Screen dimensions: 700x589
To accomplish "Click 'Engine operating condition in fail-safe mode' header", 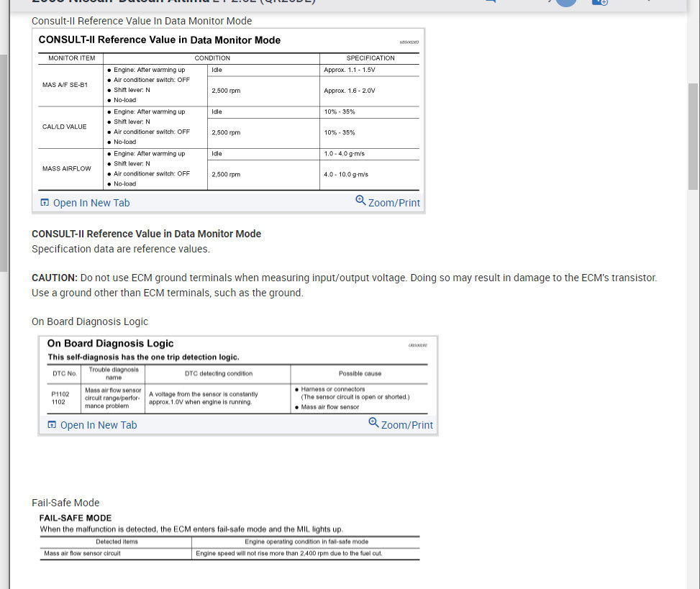I will tap(306, 542).
